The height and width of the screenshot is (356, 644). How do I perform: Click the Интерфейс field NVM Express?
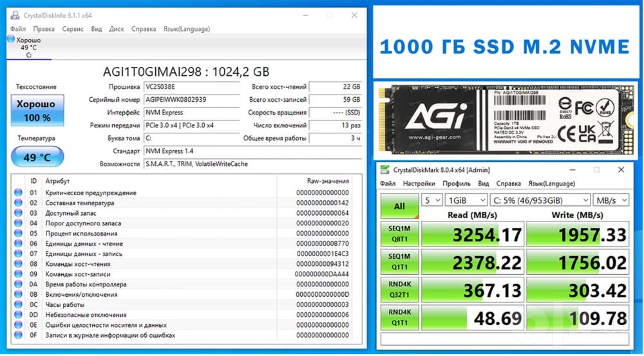click(x=191, y=113)
